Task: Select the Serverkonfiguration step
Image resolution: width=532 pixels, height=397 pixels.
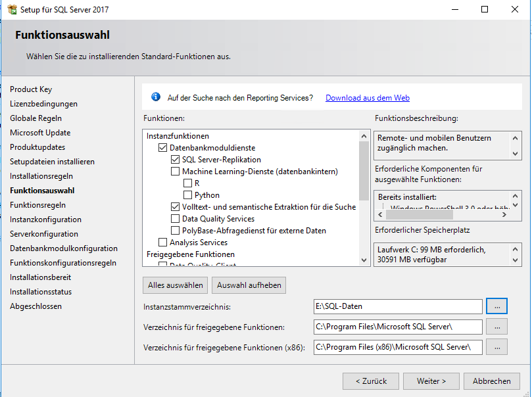Action: (44, 234)
